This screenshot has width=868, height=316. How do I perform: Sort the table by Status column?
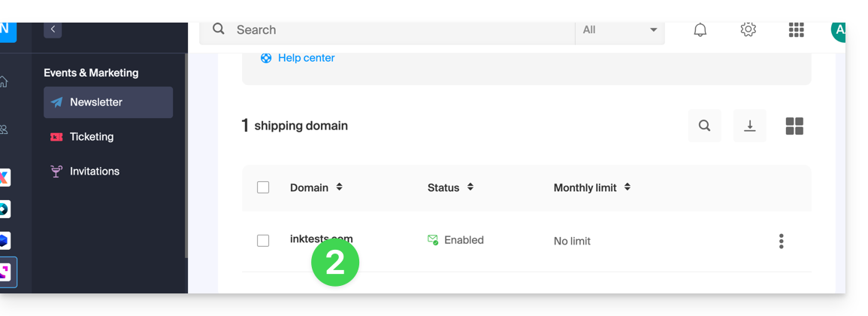coord(470,187)
